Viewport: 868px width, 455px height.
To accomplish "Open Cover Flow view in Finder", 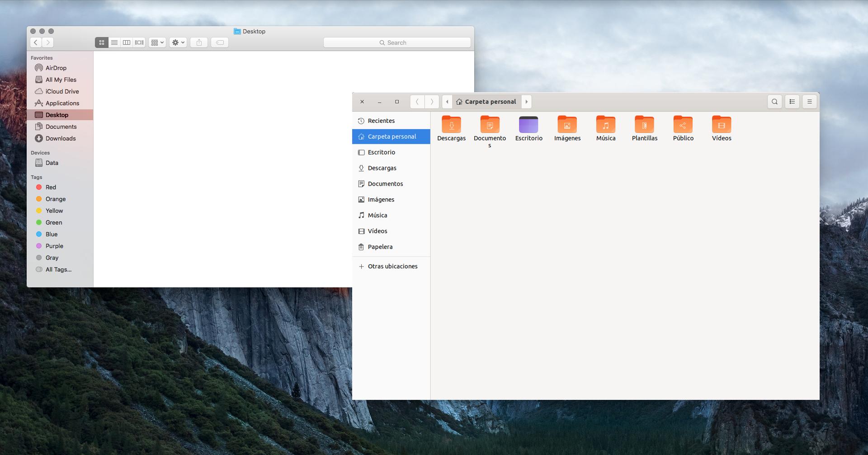I will (139, 42).
